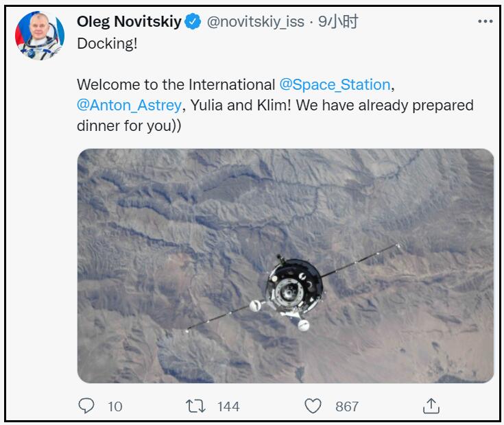Viewport: 504px width, 425px height.
Task: Enlarge the Soyuz spacecraft photo
Action: [x=285, y=266]
